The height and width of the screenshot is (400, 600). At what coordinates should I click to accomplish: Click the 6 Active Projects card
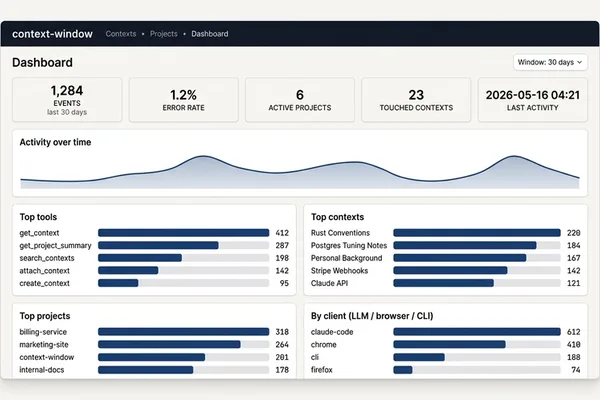point(300,100)
